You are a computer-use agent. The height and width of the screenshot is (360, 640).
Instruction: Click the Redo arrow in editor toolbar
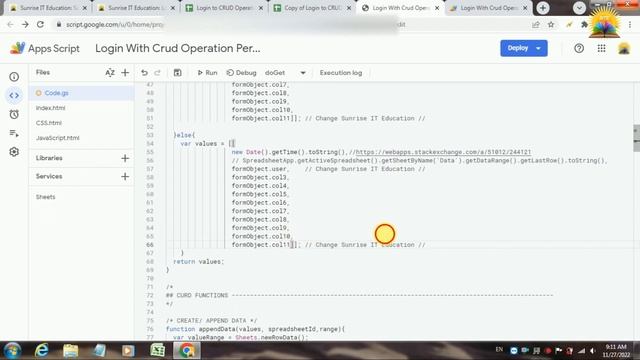158,73
